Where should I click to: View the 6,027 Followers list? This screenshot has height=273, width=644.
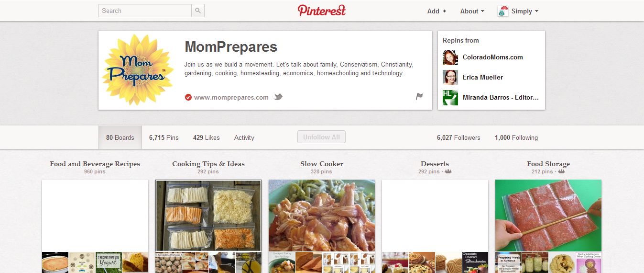click(x=458, y=137)
